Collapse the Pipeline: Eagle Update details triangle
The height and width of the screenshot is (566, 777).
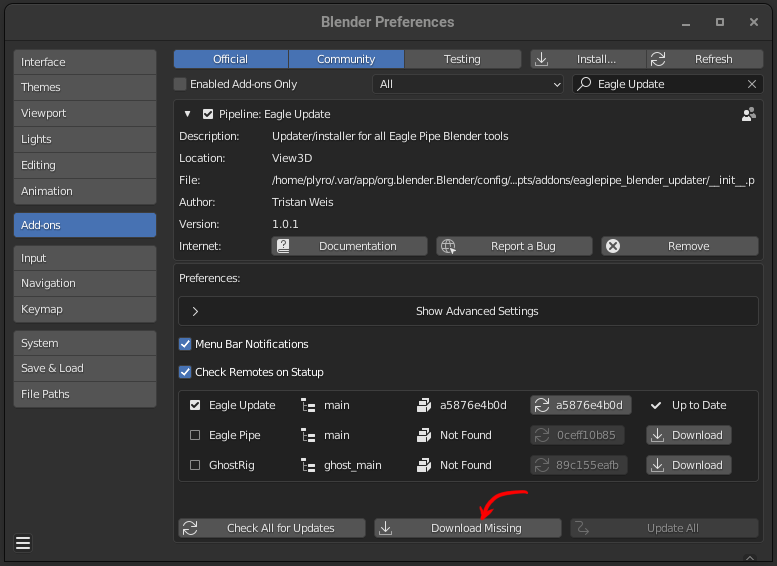pos(187,114)
